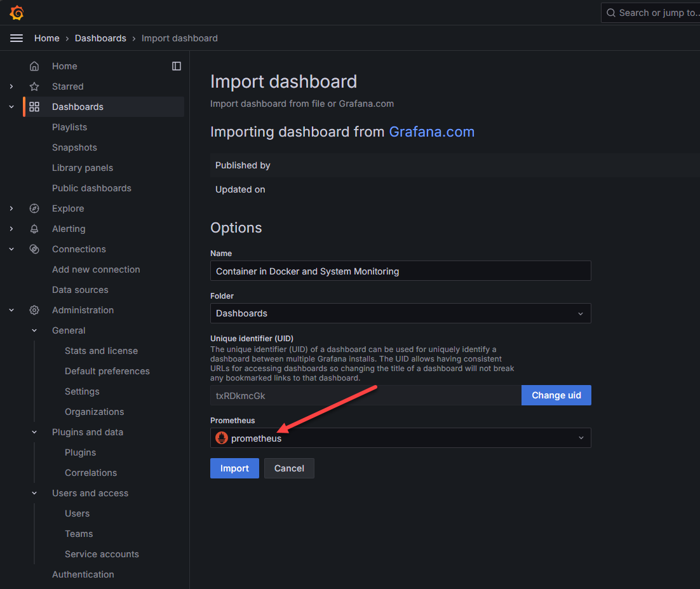
Task: Click the Home house icon in sidebar
Action: pyautogui.click(x=34, y=66)
